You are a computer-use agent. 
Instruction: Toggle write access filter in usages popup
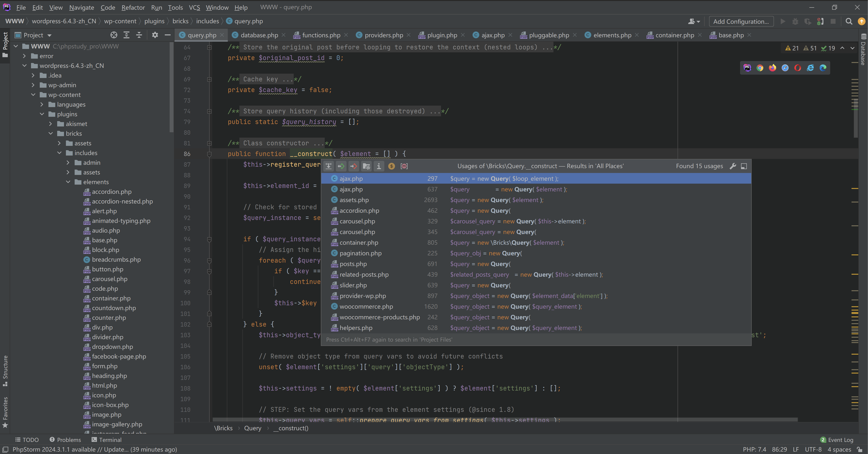(354, 166)
